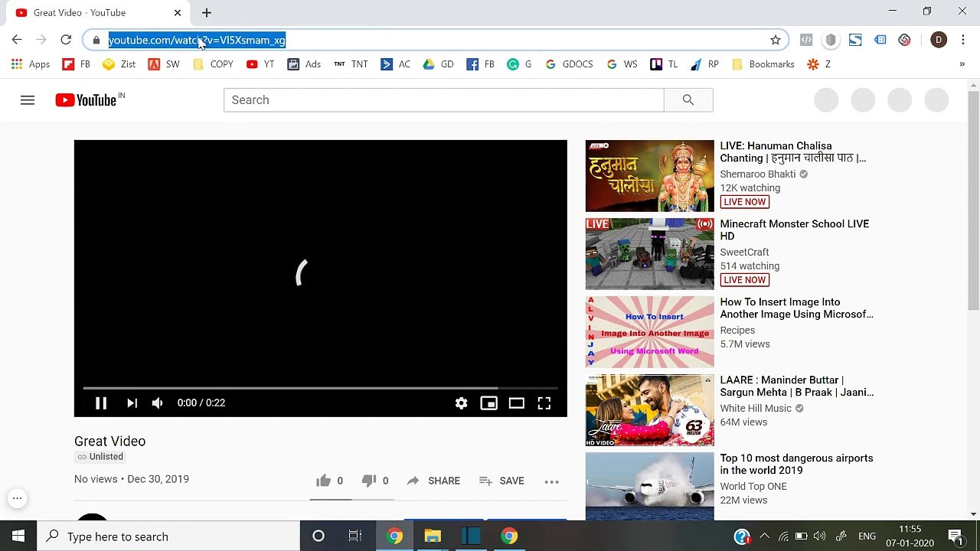980x551 pixels.
Task: Click the browser back arrow
Action: point(17,40)
